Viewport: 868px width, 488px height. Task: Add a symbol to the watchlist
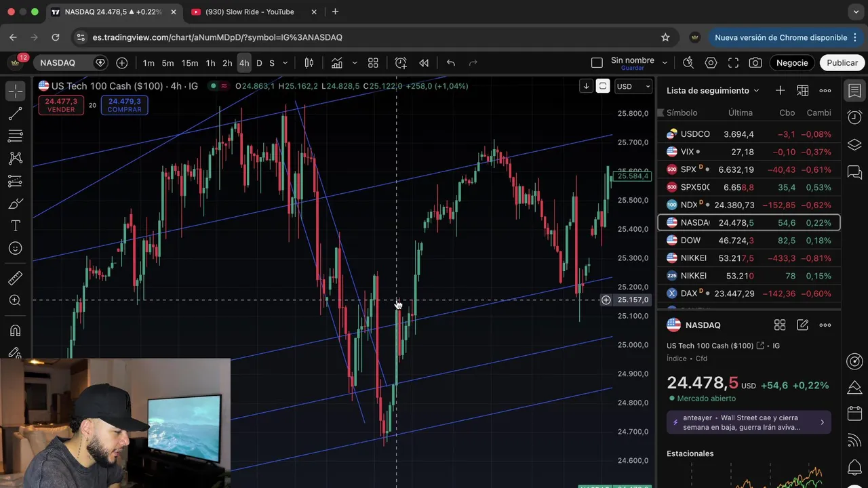(780, 91)
